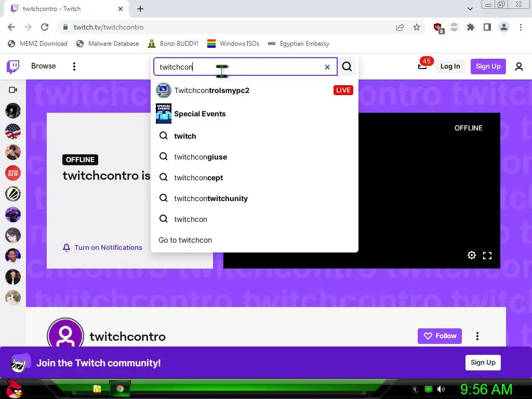Image resolution: width=532 pixels, height=399 pixels.
Task: Open the notifications inbox with 45 badge
Action: coord(423,65)
